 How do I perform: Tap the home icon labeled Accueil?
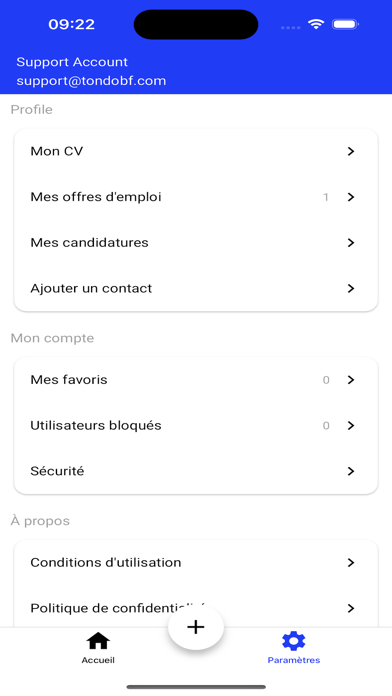click(98, 641)
